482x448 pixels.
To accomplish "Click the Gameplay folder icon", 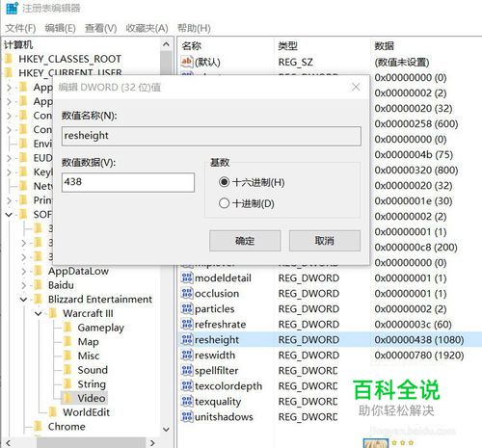I will point(67,328).
